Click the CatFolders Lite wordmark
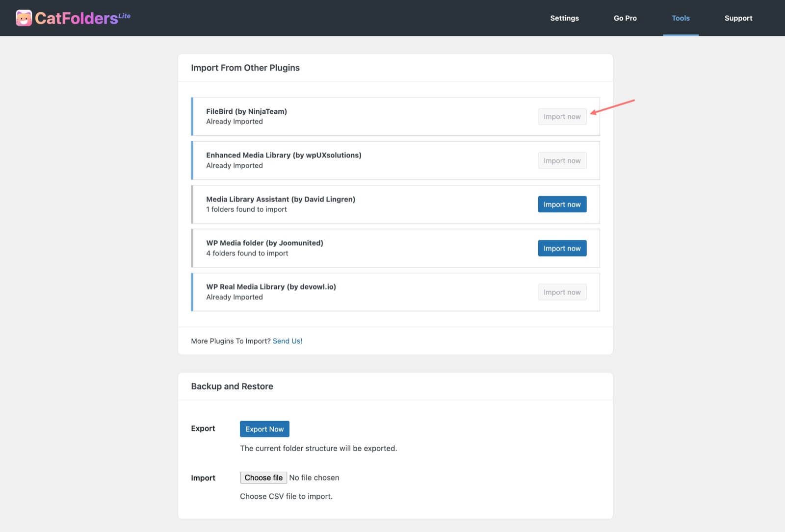This screenshot has width=785, height=532. [x=82, y=18]
